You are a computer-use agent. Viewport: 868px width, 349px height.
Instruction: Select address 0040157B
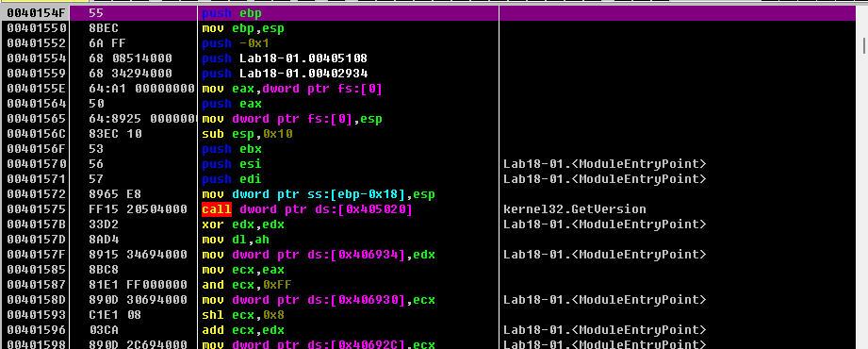click(37, 224)
